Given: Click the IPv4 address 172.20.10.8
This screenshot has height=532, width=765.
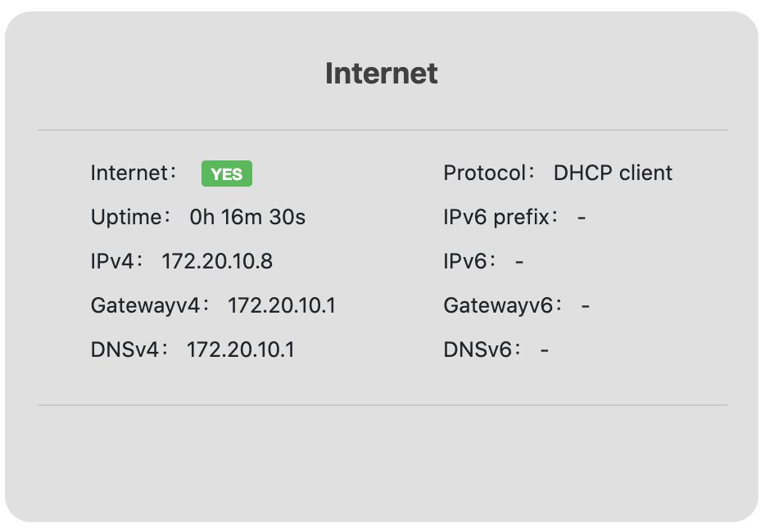Looking at the screenshot, I should [217, 262].
